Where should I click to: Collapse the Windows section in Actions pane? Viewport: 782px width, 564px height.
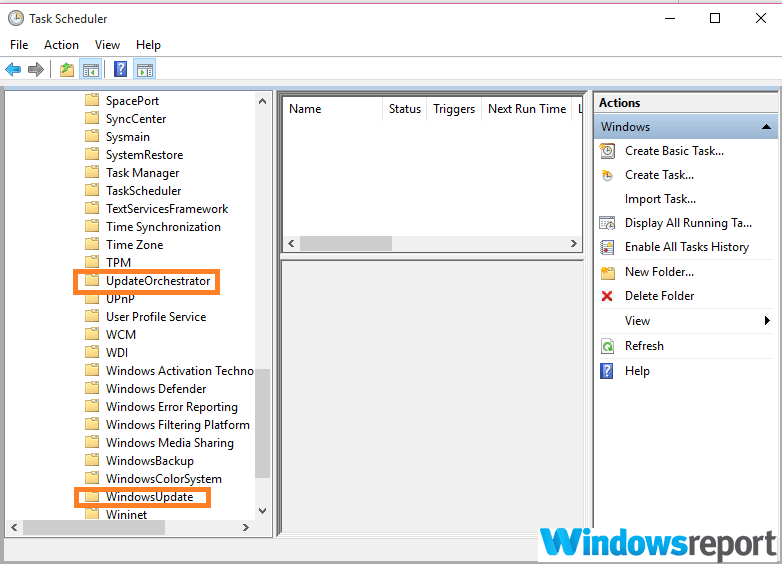tap(767, 127)
